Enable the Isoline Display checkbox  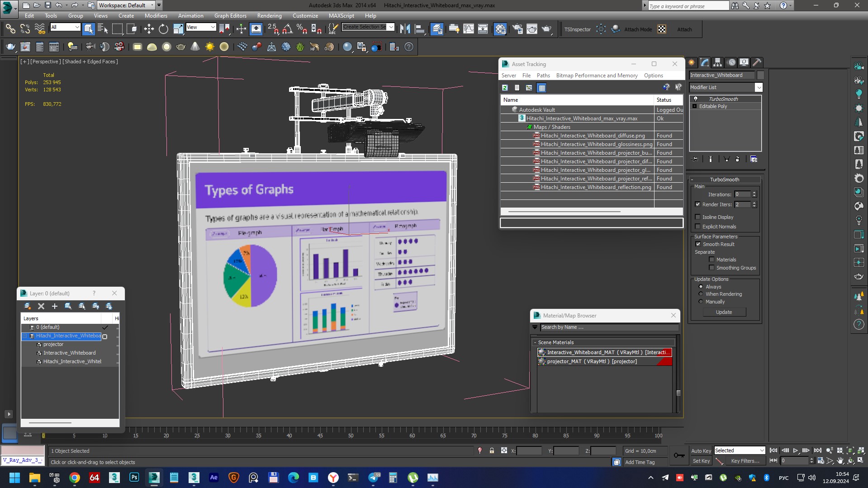click(697, 217)
